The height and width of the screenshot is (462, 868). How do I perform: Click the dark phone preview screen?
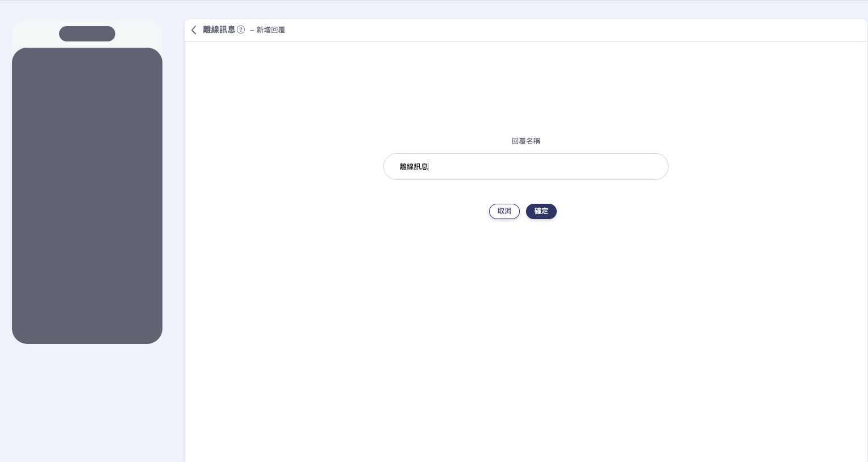87,196
